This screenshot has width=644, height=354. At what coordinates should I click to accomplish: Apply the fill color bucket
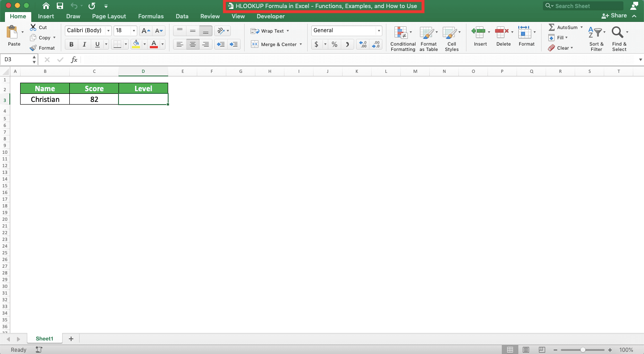tap(136, 44)
